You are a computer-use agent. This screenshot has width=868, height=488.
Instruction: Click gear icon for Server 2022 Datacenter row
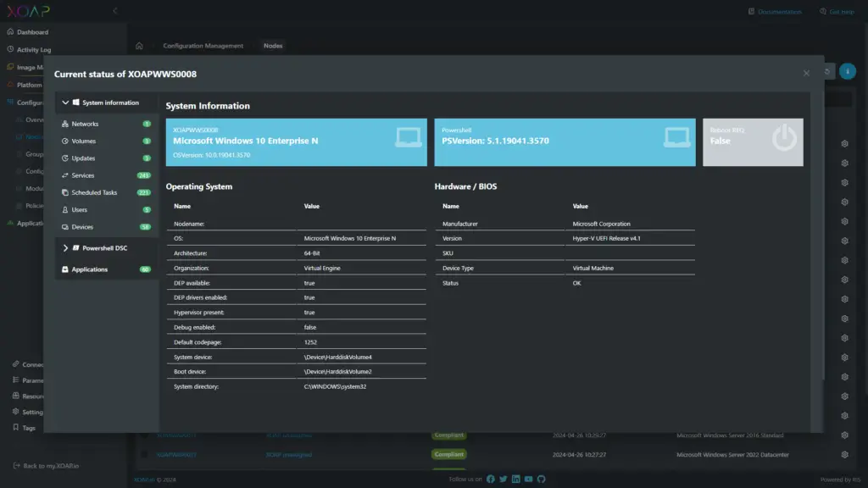click(845, 455)
